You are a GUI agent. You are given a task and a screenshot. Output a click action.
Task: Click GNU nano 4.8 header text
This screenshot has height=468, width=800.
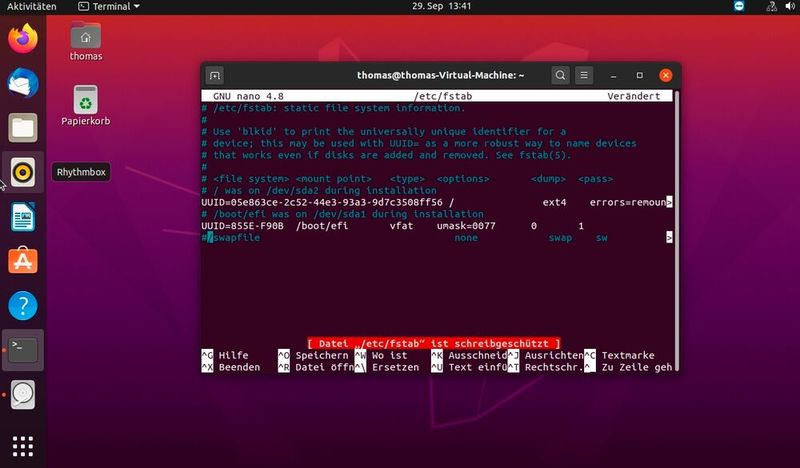[x=248, y=96]
